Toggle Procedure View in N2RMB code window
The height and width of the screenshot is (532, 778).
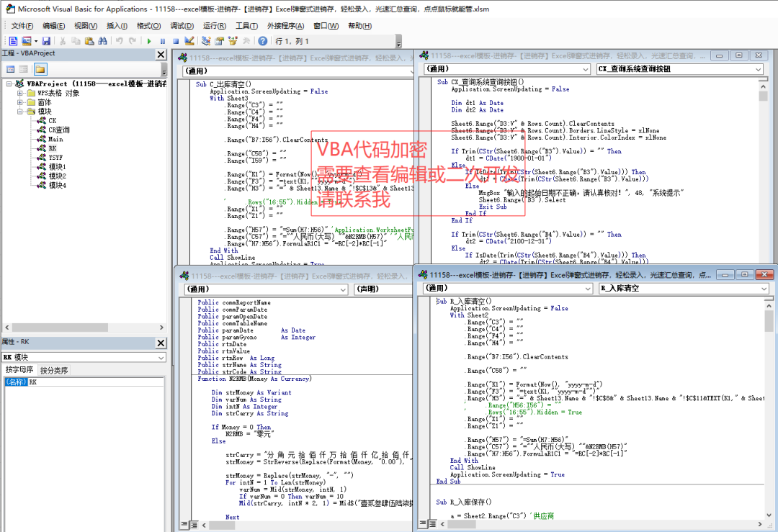click(184, 524)
